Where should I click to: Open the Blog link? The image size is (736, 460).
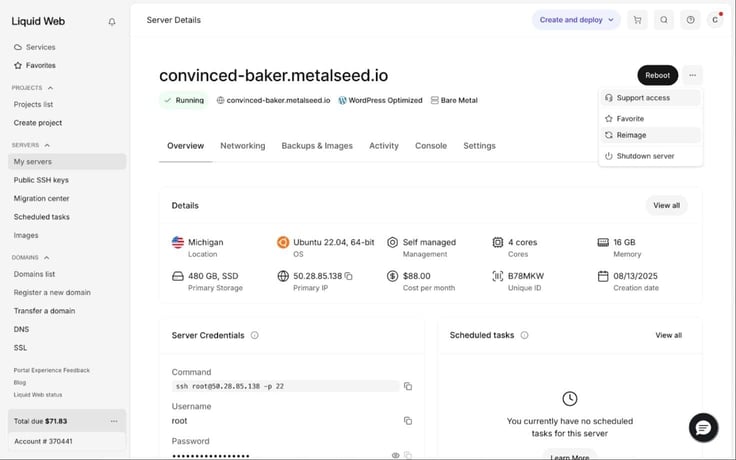20,383
